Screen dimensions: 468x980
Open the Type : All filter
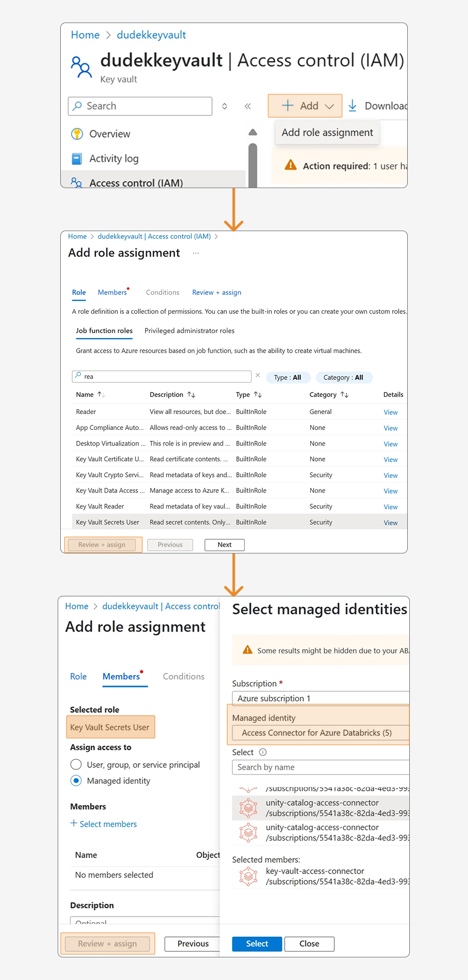(289, 377)
